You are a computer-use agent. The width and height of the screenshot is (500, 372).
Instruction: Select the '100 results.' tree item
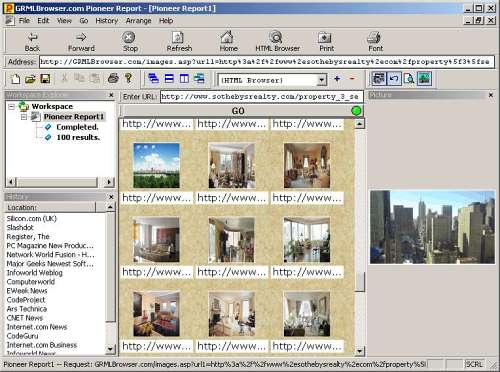coord(78,137)
